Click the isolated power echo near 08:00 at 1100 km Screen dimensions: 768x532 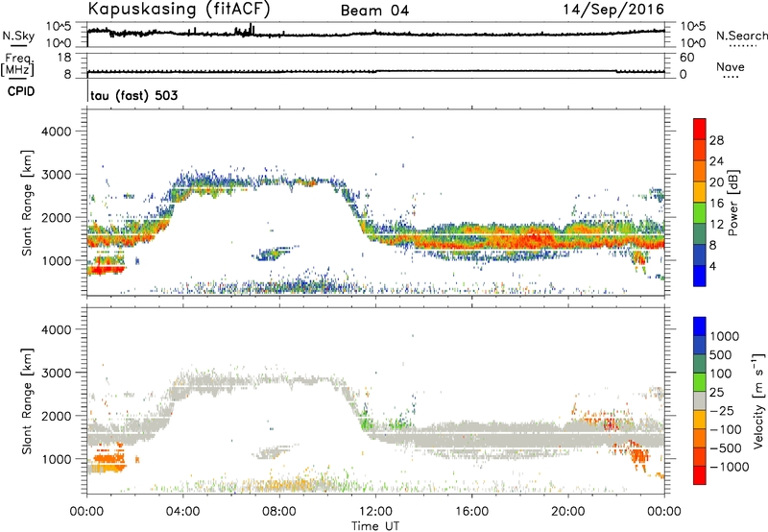click(x=275, y=253)
